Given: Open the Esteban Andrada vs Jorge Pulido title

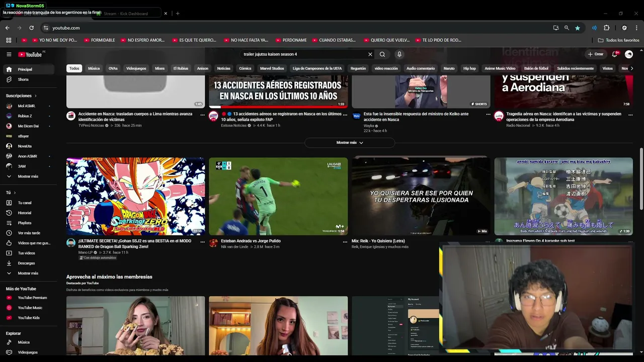Looking at the screenshot, I should click(251, 241).
